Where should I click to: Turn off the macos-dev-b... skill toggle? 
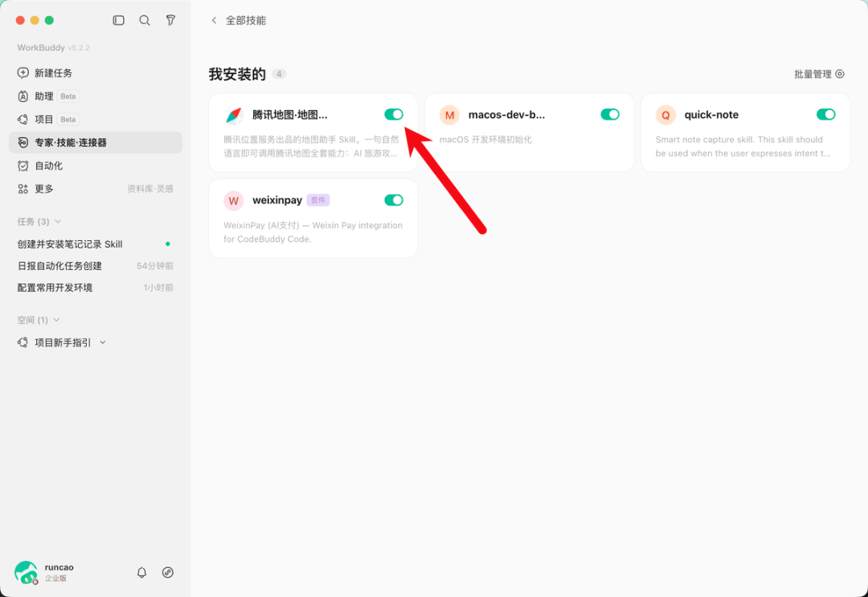609,115
